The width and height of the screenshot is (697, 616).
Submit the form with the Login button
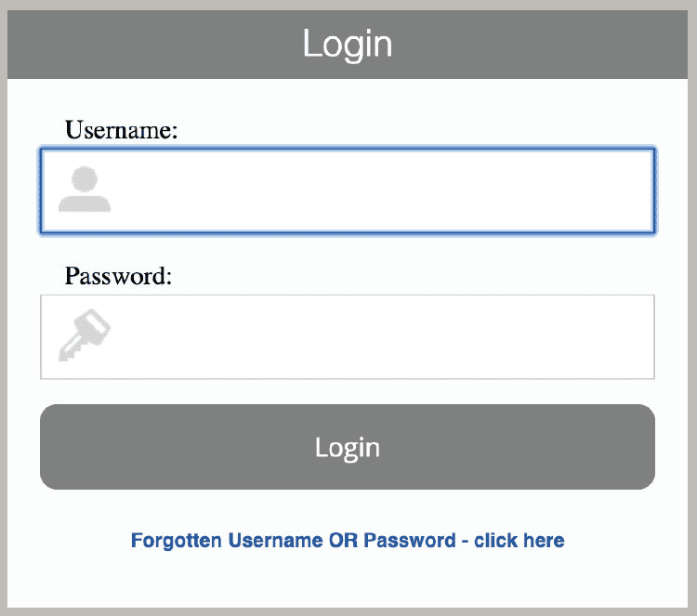click(348, 447)
